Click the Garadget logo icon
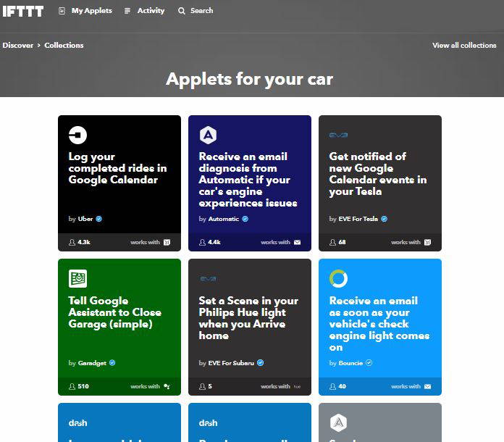 (77, 278)
